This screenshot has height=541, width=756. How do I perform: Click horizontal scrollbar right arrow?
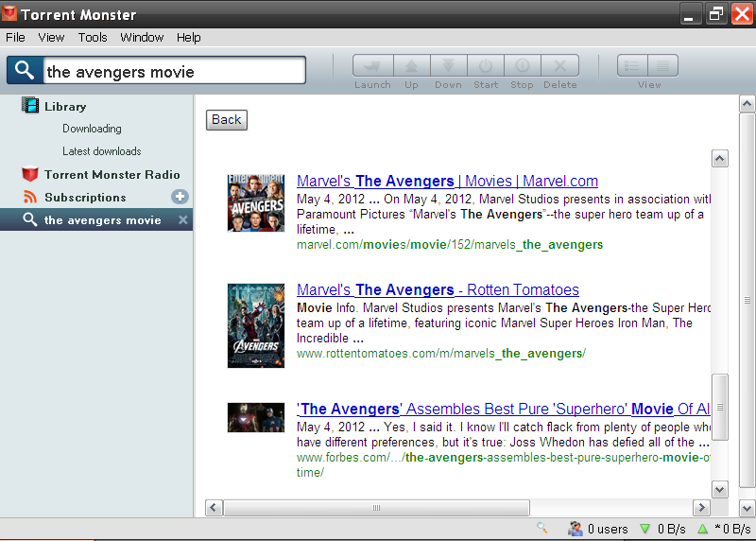701,508
